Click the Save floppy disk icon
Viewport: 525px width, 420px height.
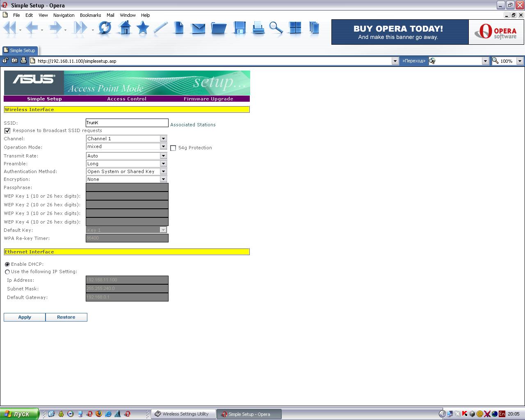[240, 28]
